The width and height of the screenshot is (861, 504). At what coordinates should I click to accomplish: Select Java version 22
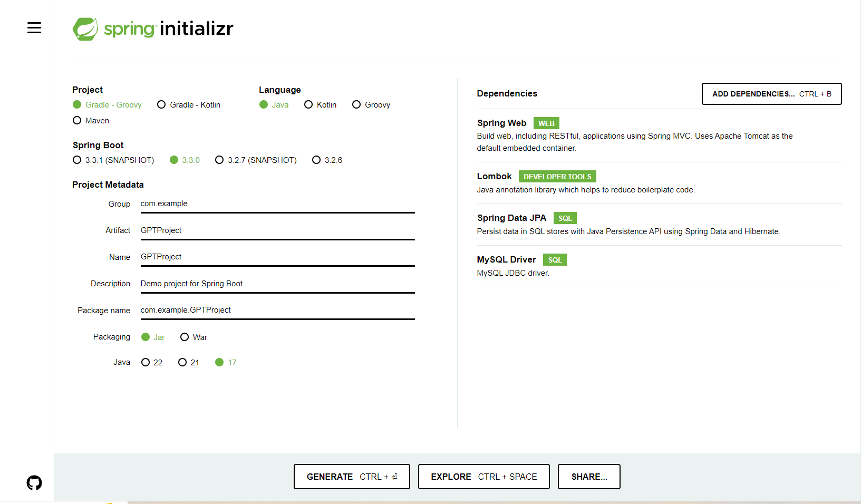[152, 363]
